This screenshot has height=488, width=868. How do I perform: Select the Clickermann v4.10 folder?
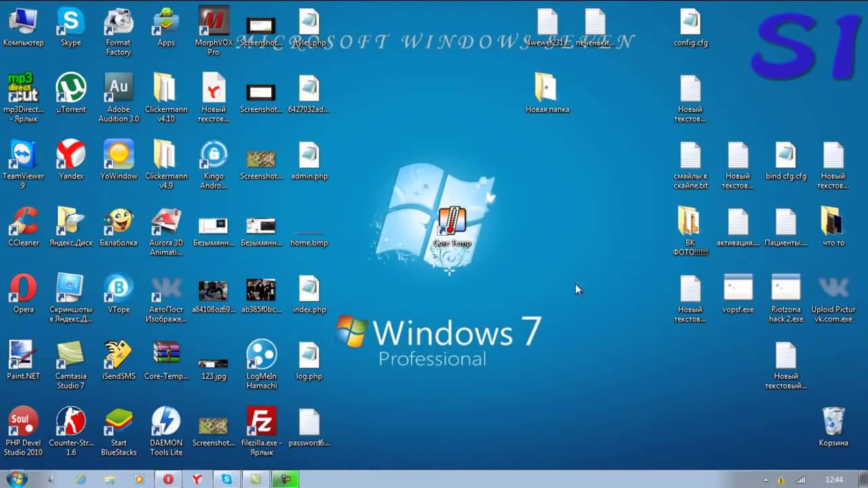click(166, 98)
